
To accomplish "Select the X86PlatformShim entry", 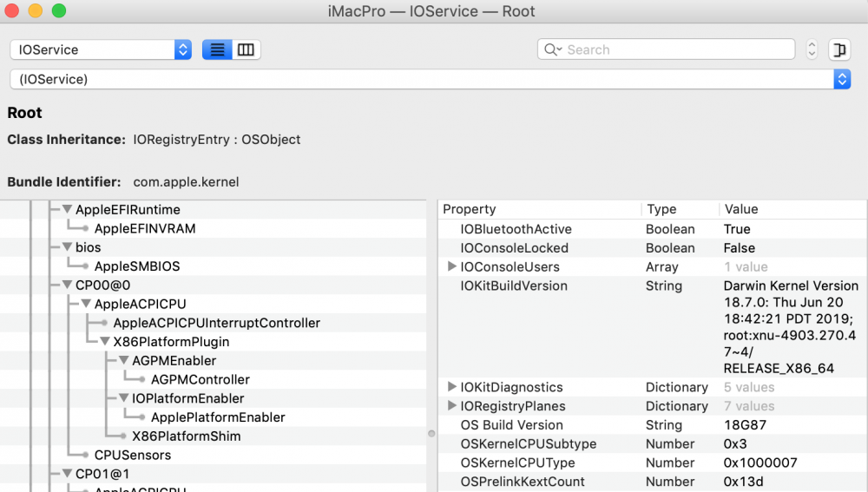I will click(x=186, y=436).
